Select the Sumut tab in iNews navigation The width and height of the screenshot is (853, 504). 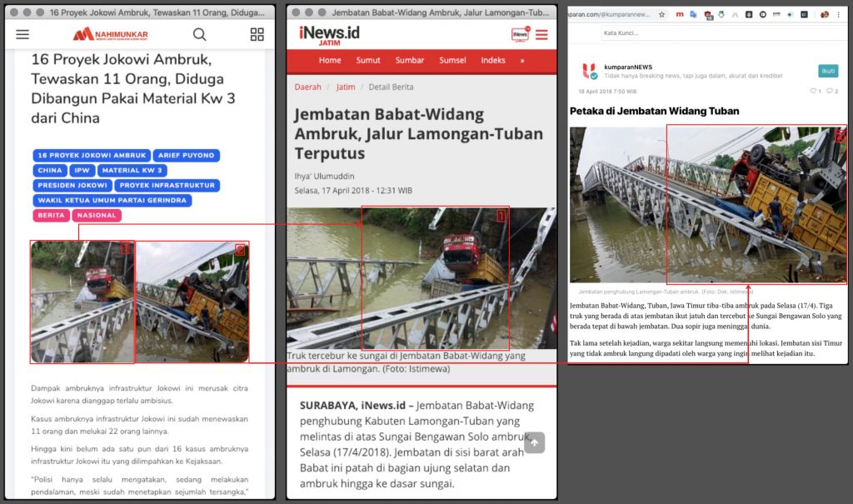(367, 61)
